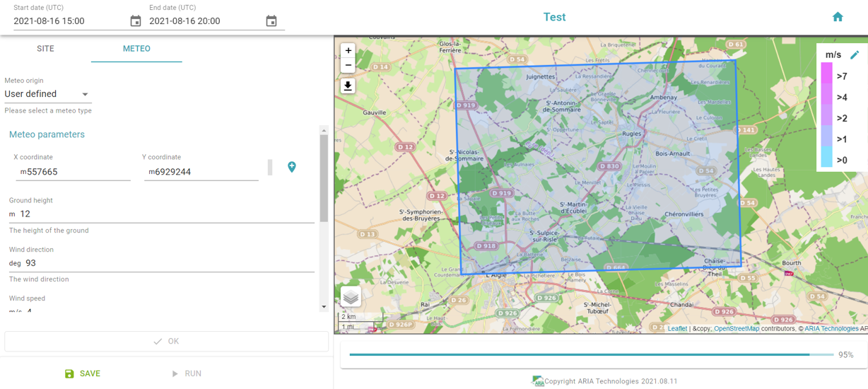Viewport: 868px width, 389px height.
Task: Click the >0 m/s legend swatch
Action: [826, 157]
